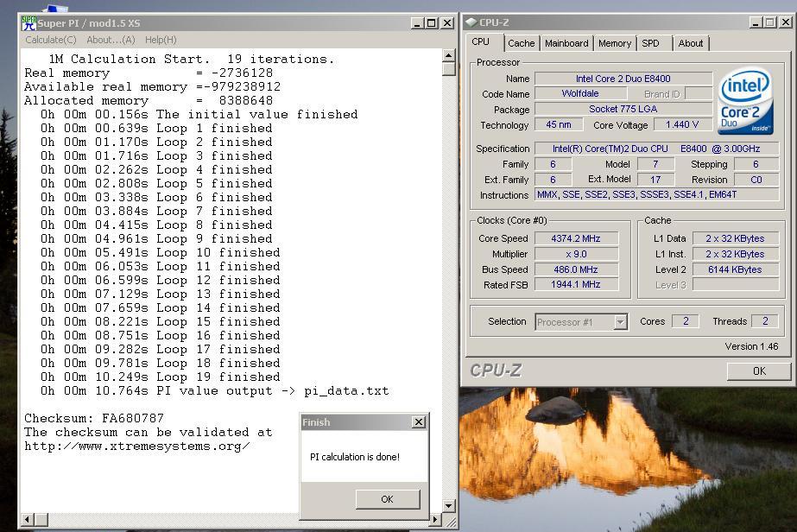Click the '1M Calculation Start. 19 iterations.' line
Image resolution: width=797 pixels, height=532 pixels.
[x=192, y=59]
